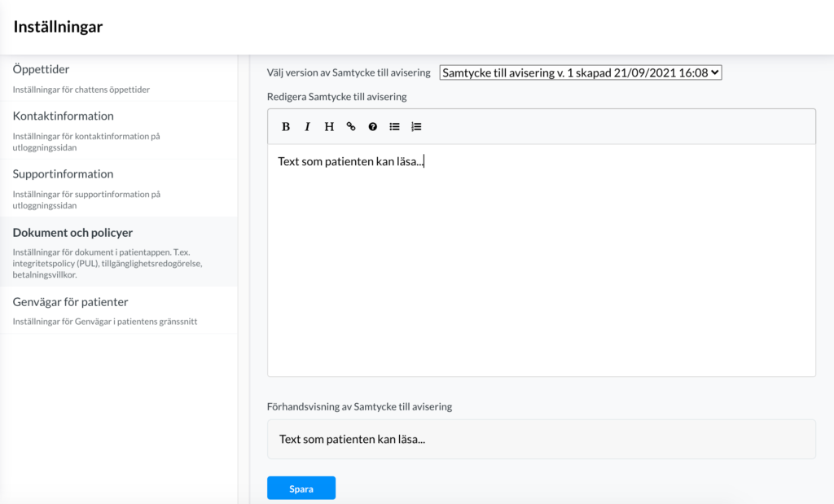This screenshot has width=834, height=504.
Task: Create a bulleted list in the editor
Action: tap(394, 126)
